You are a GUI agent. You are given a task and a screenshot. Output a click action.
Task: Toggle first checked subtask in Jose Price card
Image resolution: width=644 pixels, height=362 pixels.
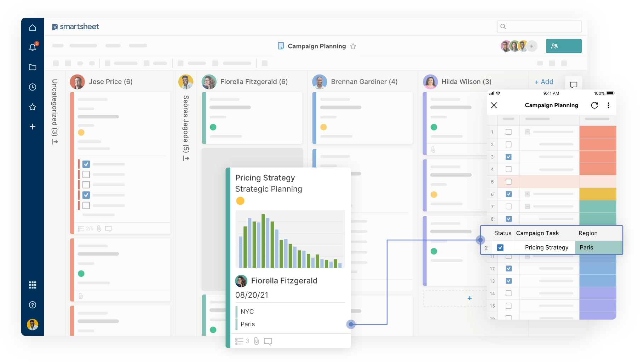pyautogui.click(x=86, y=164)
